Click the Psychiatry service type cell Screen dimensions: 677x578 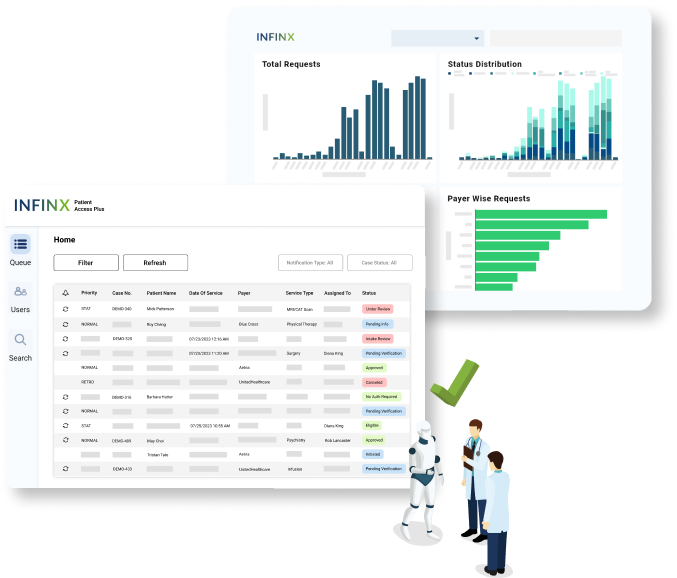point(296,440)
